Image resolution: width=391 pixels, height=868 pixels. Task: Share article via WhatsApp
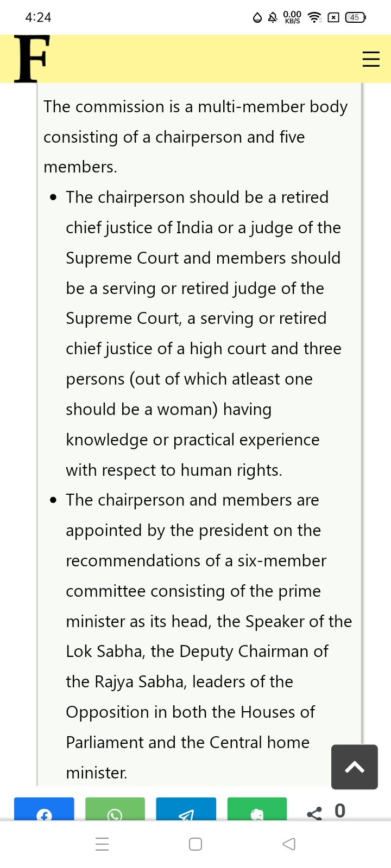pos(115,810)
